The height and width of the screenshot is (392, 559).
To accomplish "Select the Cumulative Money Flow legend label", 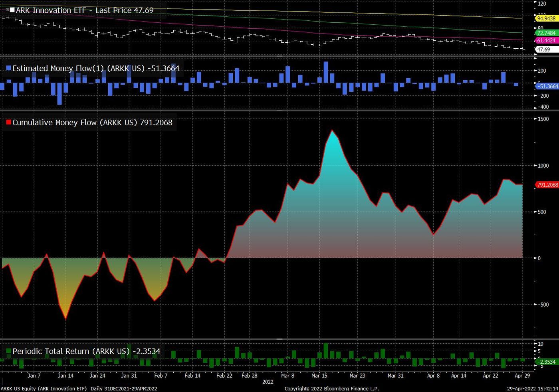I will 92,123.
